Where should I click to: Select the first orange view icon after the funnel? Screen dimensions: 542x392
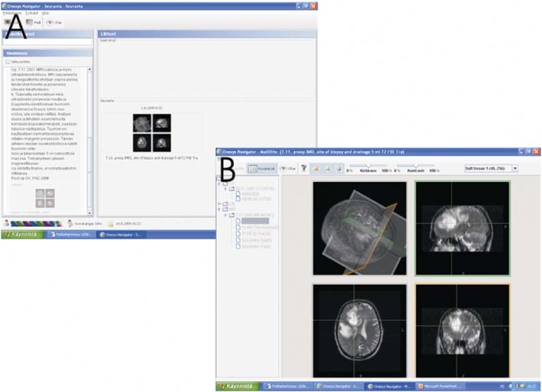[316, 168]
